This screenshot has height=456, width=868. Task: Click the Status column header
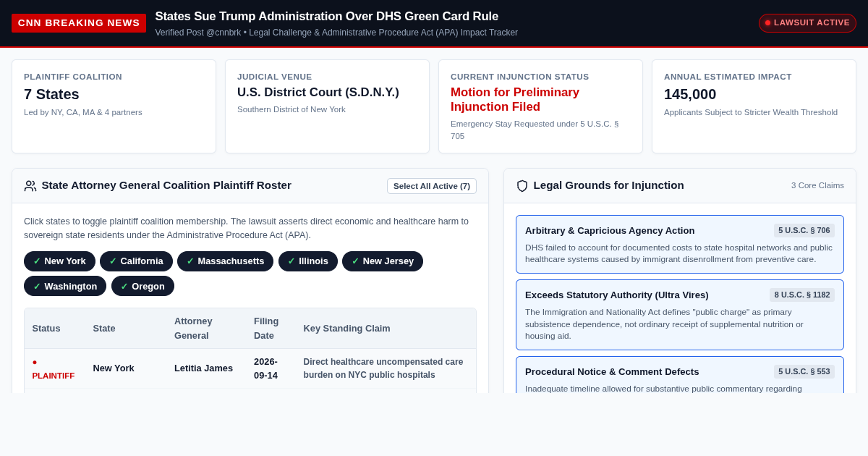[46, 329]
